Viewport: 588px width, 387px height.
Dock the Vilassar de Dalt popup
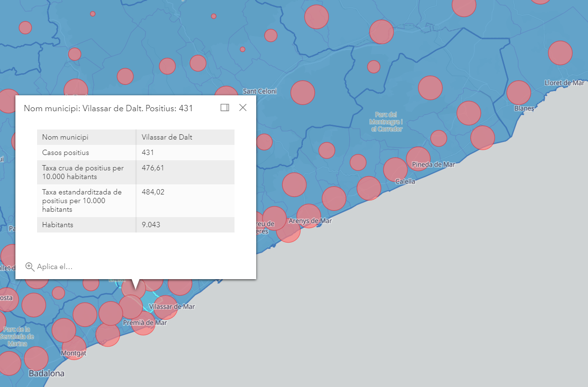(225, 108)
